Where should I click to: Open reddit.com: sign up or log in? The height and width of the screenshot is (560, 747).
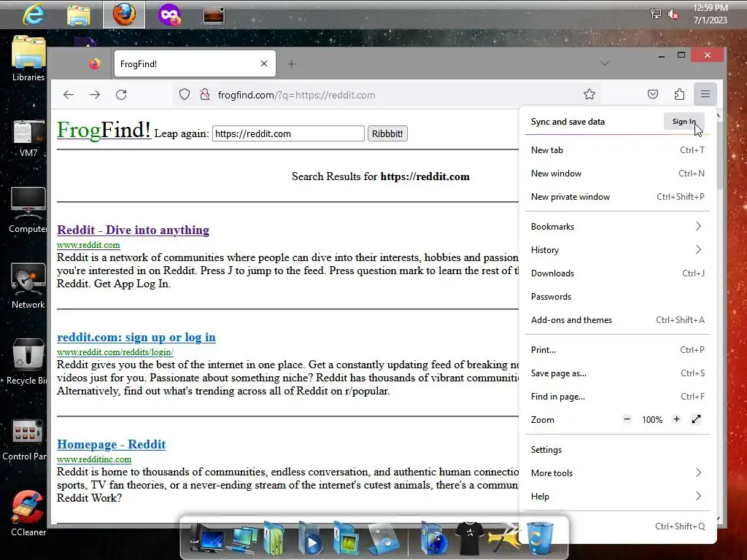[x=136, y=337]
